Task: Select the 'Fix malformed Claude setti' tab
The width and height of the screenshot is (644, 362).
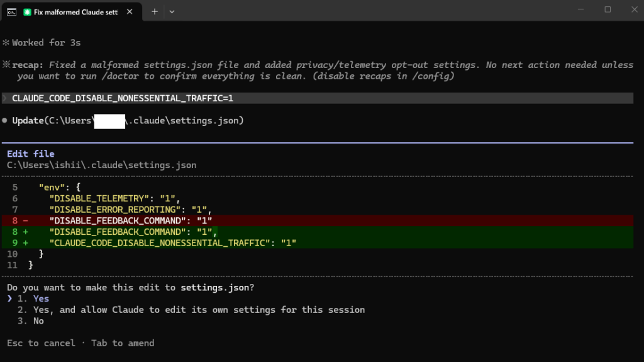Action: coord(72,12)
